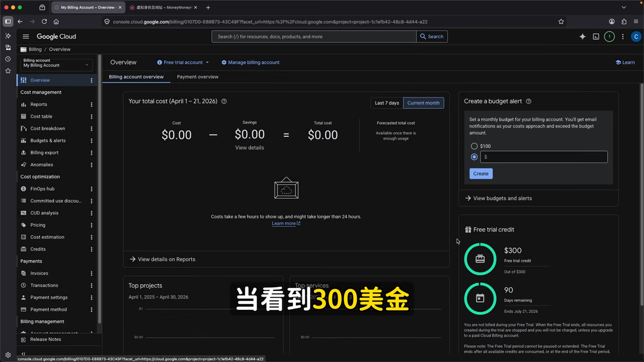Open View budgets and alerts link
This screenshot has width=644, height=362.
498,198
